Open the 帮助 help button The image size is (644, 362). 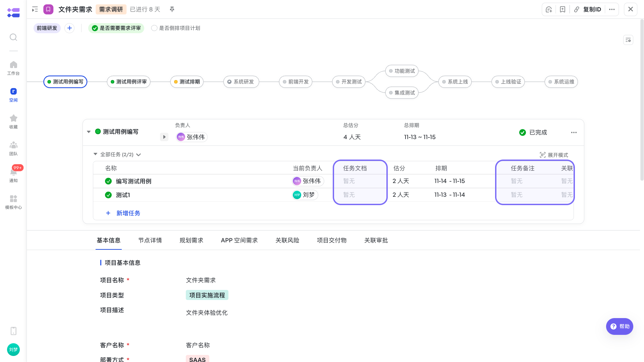click(x=620, y=326)
